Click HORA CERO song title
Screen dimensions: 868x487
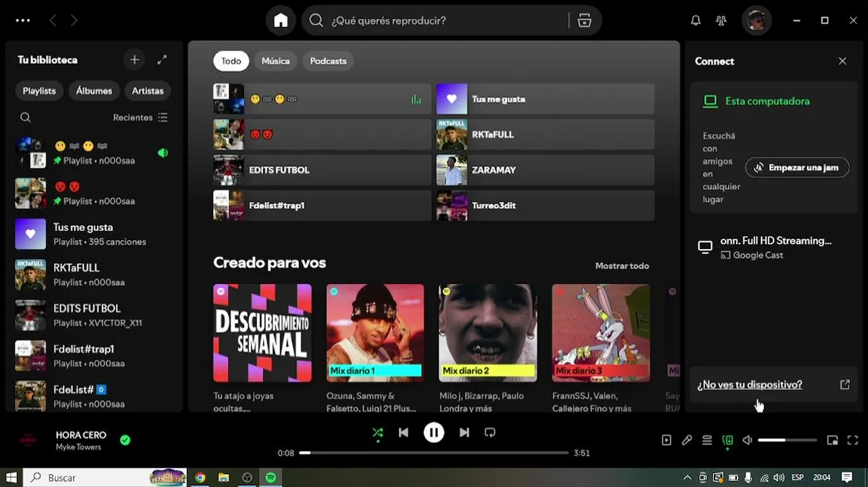[x=80, y=435]
